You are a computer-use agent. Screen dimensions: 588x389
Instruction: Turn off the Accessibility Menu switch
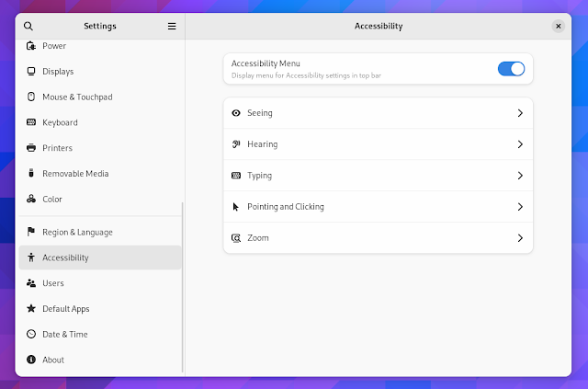[511, 69]
